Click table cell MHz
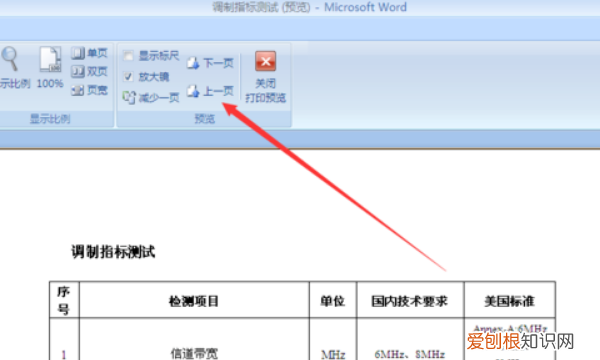The width and height of the screenshot is (600, 360). click(333, 355)
